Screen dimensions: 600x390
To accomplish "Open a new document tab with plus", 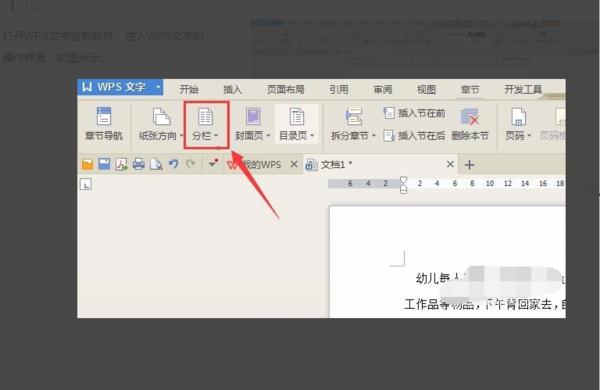I will [469, 165].
